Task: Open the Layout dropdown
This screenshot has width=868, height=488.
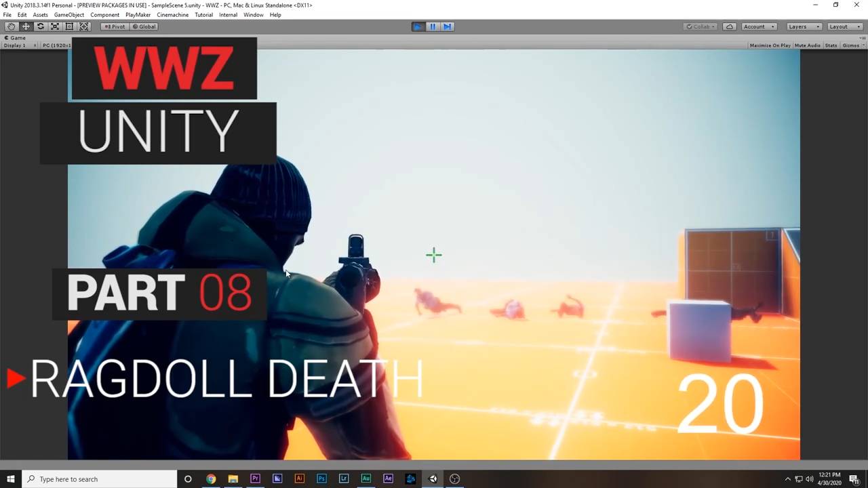Action: pos(844,26)
